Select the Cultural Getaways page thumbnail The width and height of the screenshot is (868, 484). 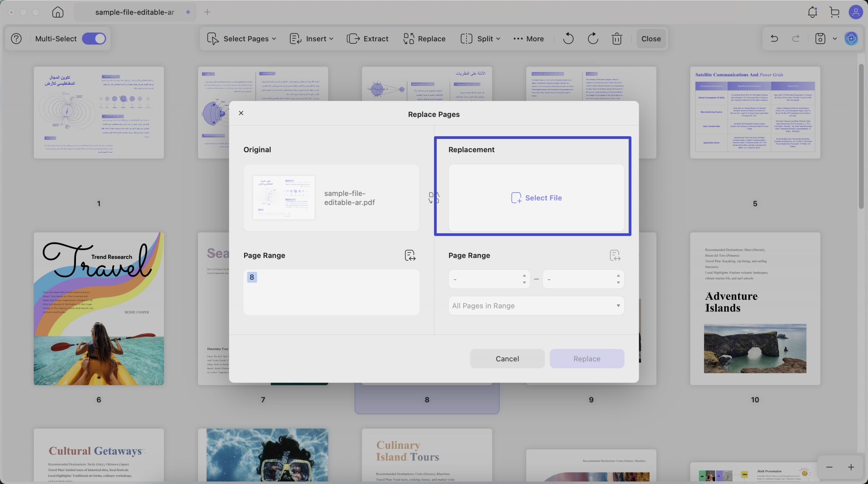pos(99,455)
